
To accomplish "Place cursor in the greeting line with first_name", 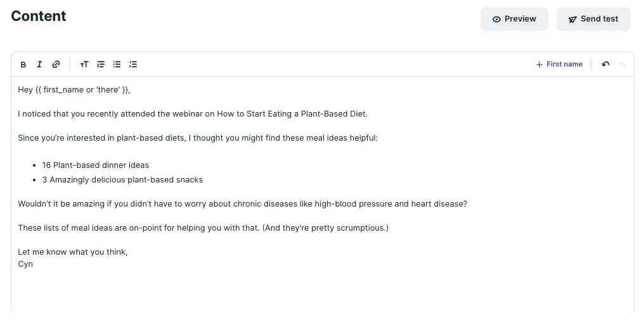I will click(74, 90).
